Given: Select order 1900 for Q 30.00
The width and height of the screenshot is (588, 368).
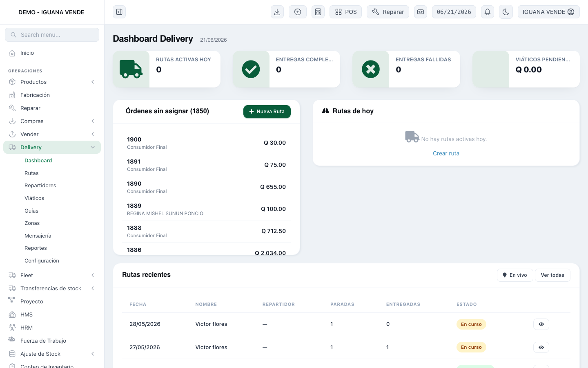Looking at the screenshot, I should click(207, 143).
